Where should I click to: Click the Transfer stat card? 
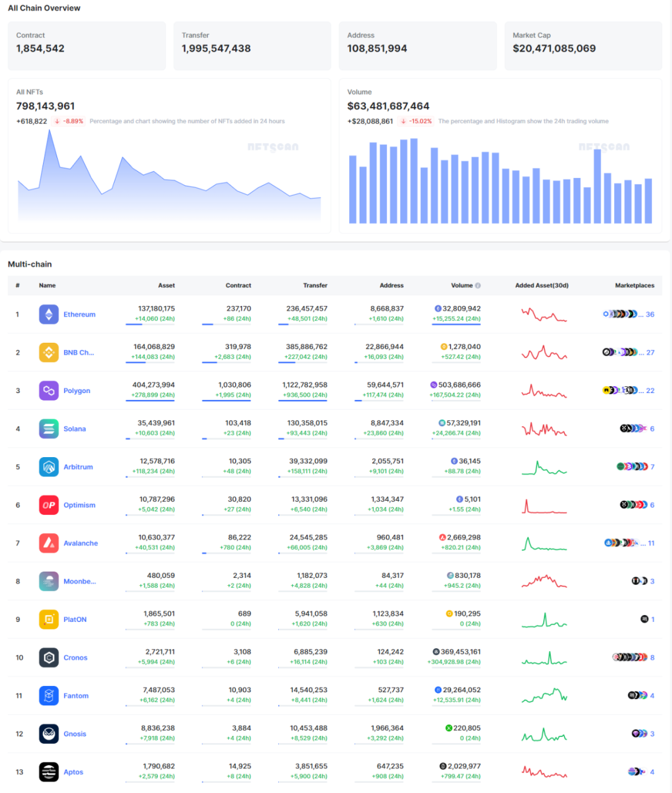click(252, 45)
